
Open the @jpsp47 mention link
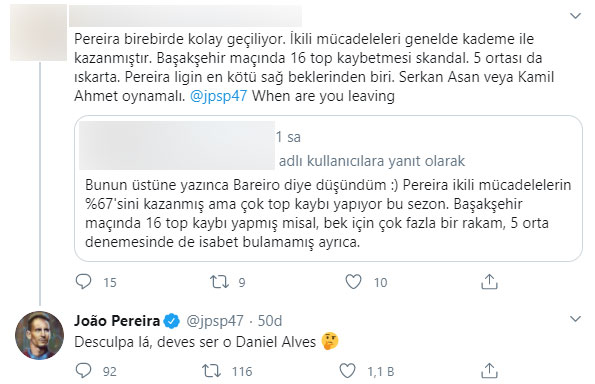click(219, 96)
